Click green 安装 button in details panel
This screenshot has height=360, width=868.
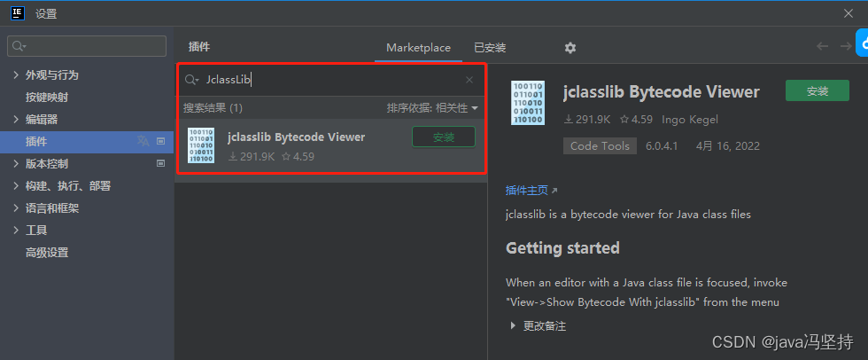pyautogui.click(x=817, y=90)
